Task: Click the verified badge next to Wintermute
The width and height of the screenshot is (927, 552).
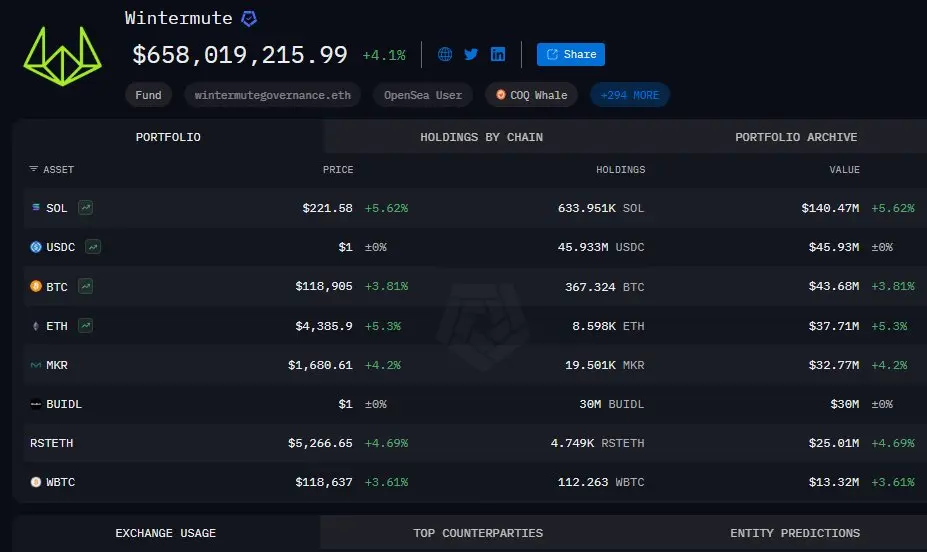Action: coord(249,19)
